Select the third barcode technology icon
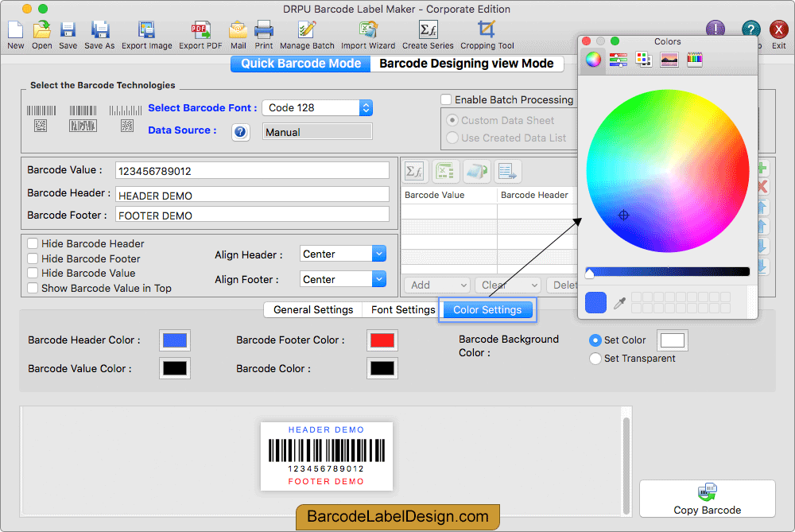Viewport: 795px width, 532px height. pyautogui.click(x=126, y=118)
